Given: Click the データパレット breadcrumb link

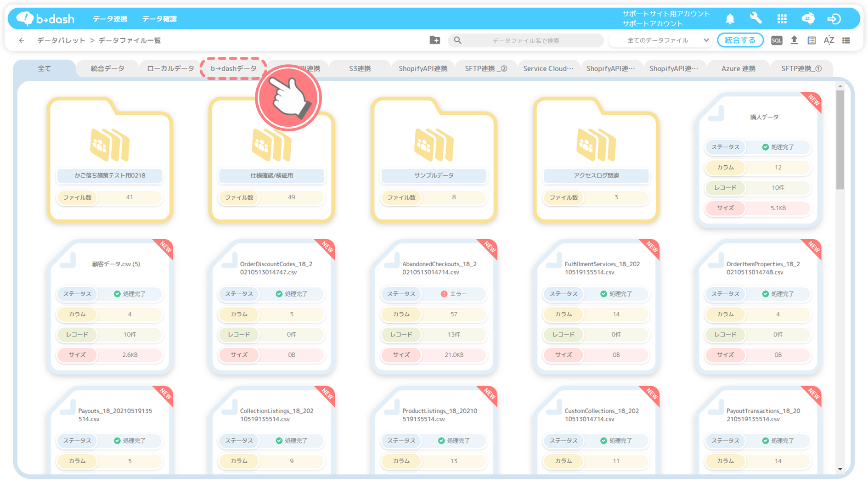Looking at the screenshot, I should coord(61,40).
